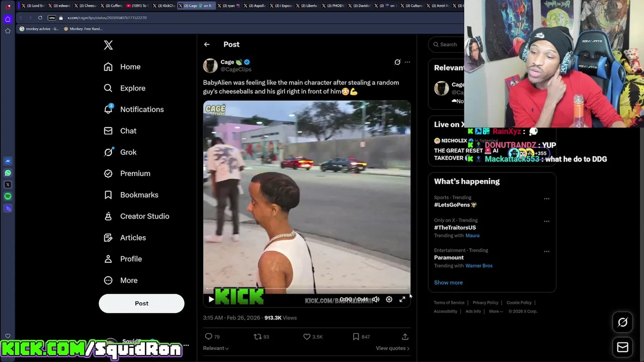Screen dimensions: 644x362
Task: Like the post with heart icon
Action: [x=307, y=337]
